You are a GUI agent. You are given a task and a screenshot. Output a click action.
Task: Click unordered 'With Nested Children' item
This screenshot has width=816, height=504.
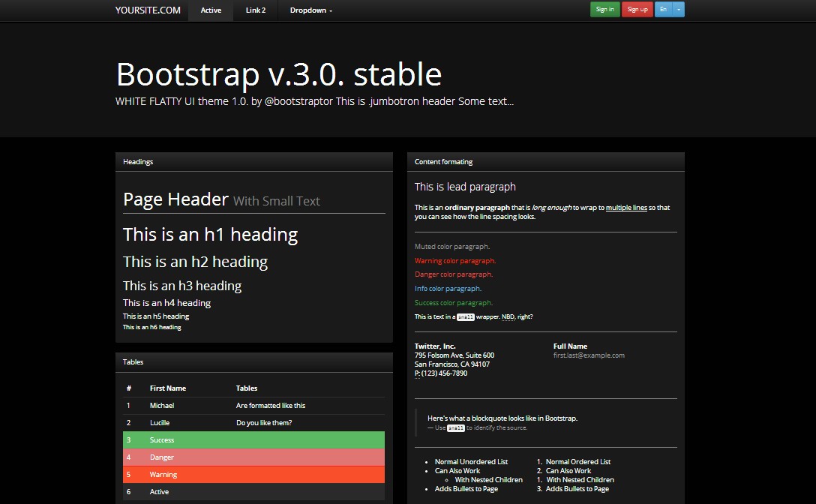489,479
